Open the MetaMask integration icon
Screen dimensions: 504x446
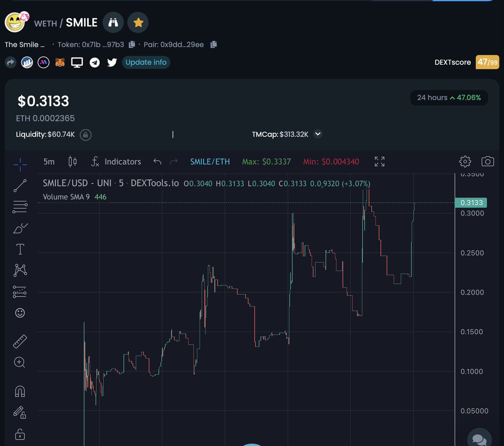pyautogui.click(x=60, y=62)
